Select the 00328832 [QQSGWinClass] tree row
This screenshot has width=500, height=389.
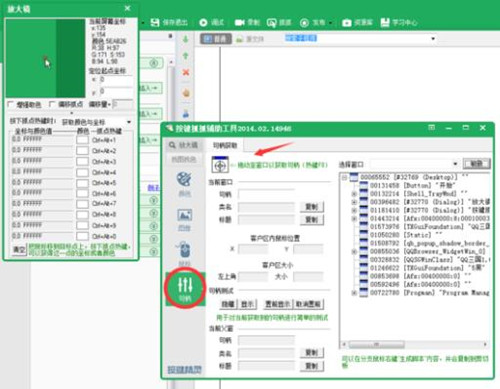coord(425,259)
